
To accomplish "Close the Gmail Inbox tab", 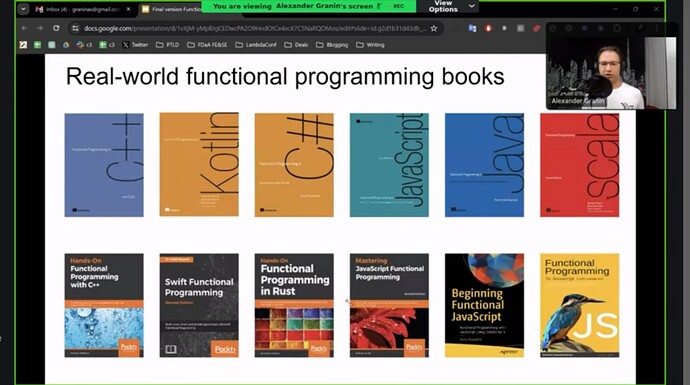I will [x=128, y=9].
